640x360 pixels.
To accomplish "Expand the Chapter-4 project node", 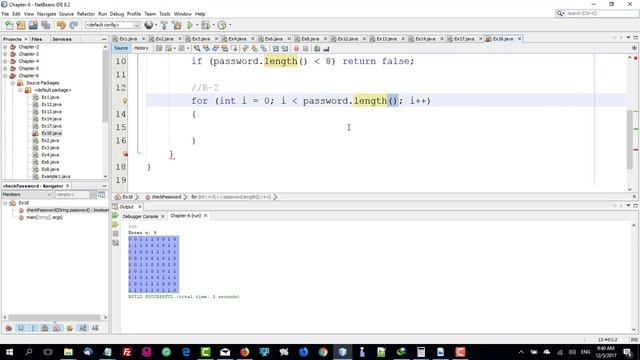I will [x=5, y=61].
